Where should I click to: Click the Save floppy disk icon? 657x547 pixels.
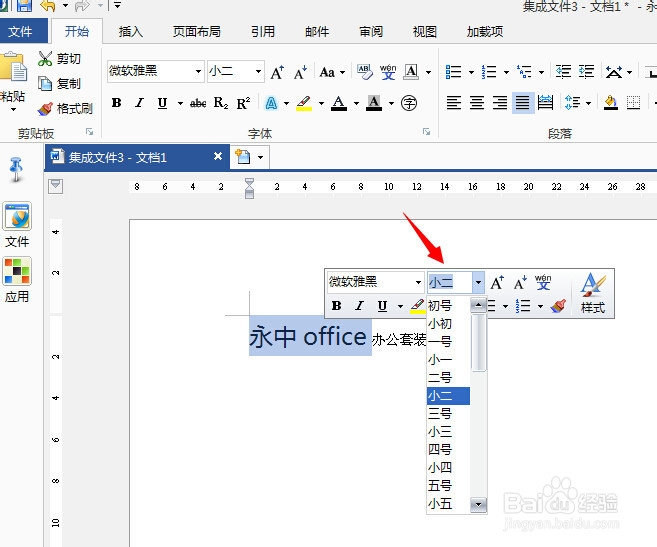(x=25, y=5)
